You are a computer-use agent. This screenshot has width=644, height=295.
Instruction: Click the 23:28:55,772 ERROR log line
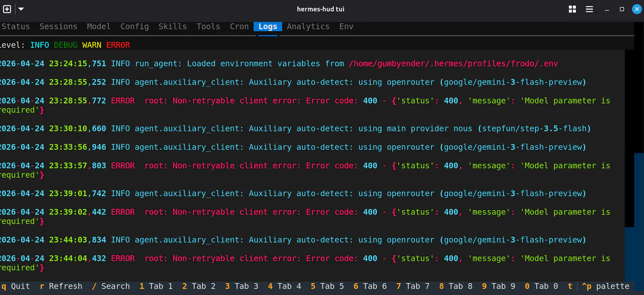[305, 105]
